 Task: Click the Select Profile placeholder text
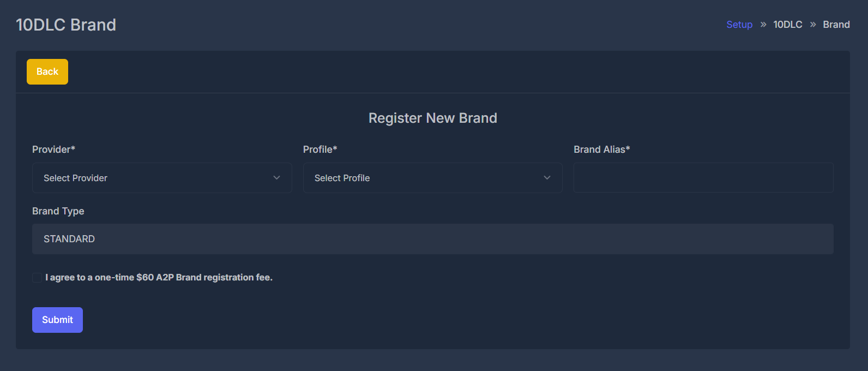click(342, 177)
